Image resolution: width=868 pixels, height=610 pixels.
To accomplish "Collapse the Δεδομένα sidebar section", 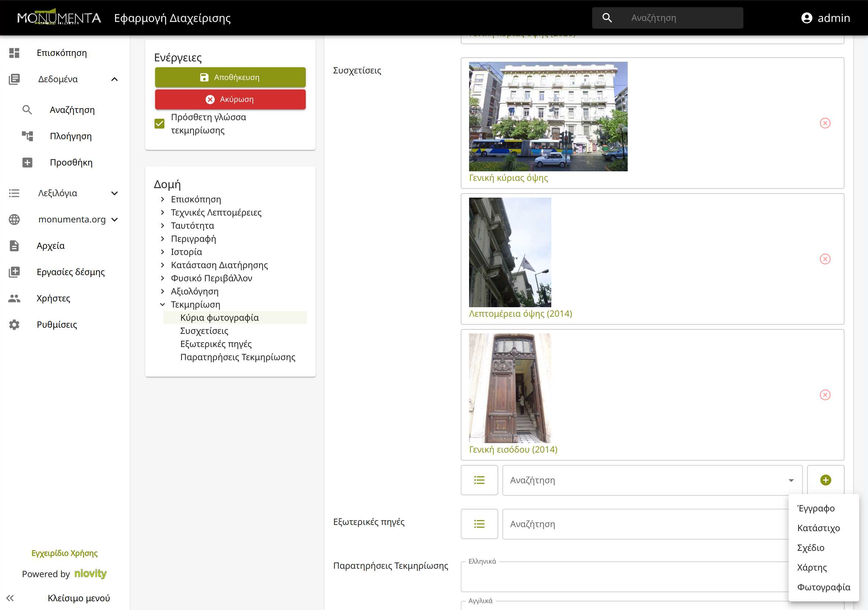I will (x=115, y=79).
